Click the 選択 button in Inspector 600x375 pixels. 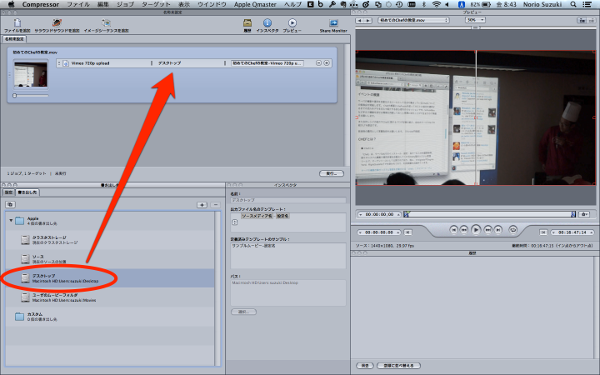[244, 311]
